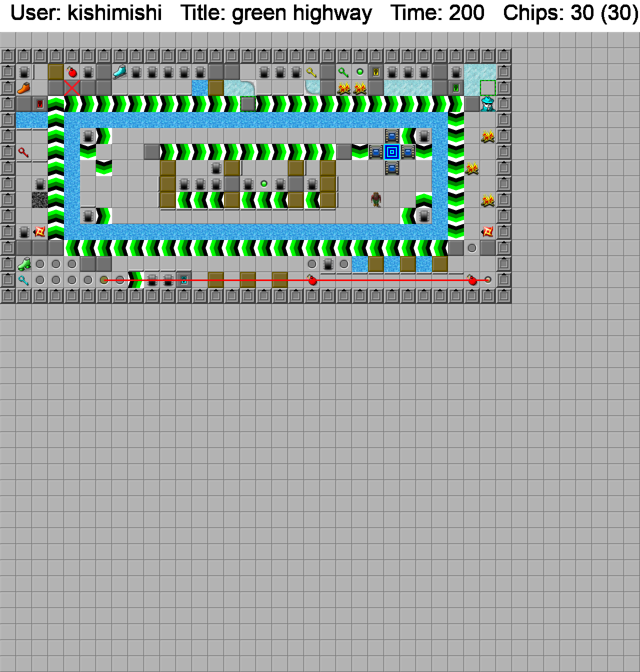The width and height of the screenshot is (640, 672).
Task: Select the green key tile
Action: pyautogui.click(x=343, y=72)
